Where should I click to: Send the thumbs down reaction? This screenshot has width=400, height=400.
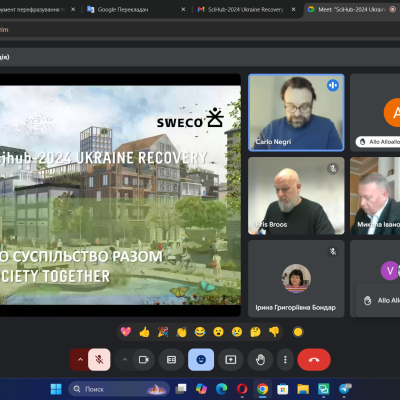[x=274, y=332]
